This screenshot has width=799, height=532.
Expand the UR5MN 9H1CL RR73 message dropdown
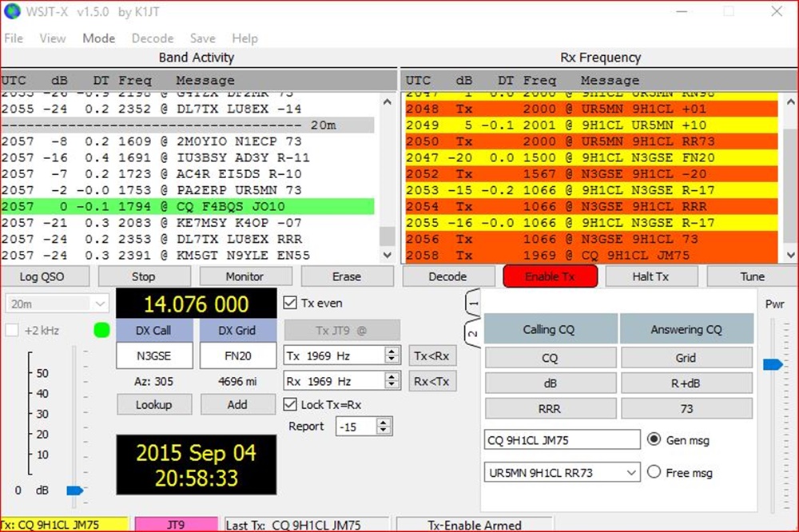[631, 473]
